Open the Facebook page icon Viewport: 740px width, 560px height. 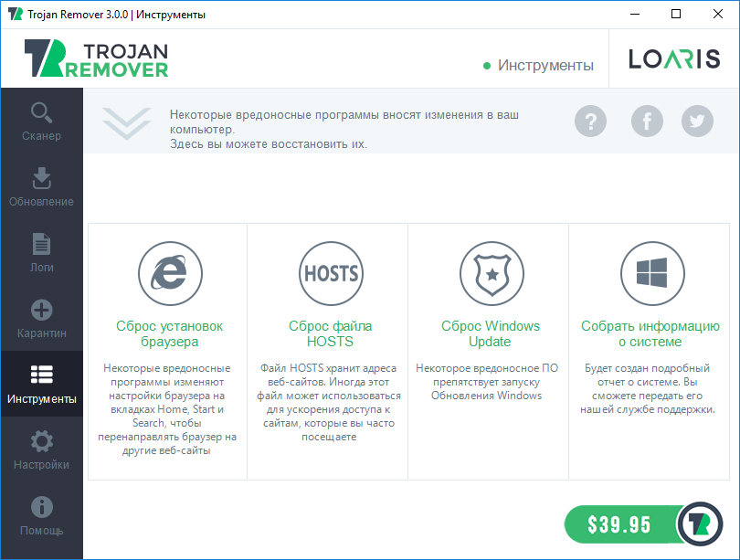coord(647,121)
